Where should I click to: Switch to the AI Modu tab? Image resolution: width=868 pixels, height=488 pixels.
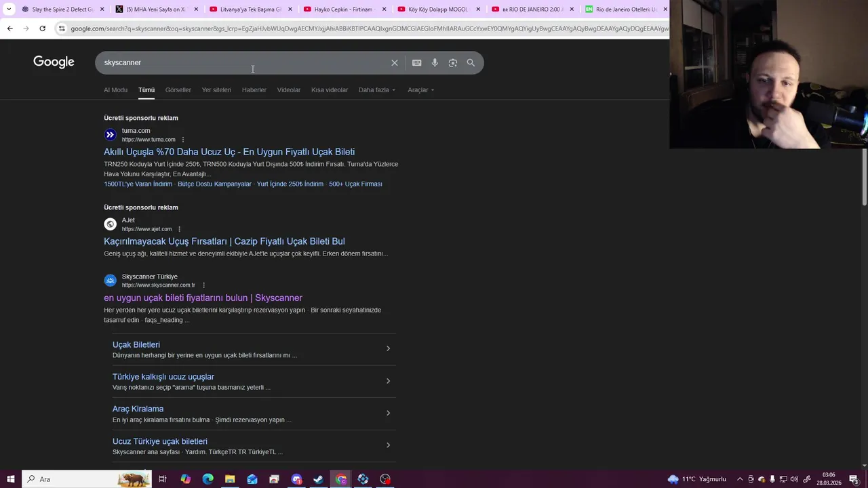point(115,90)
